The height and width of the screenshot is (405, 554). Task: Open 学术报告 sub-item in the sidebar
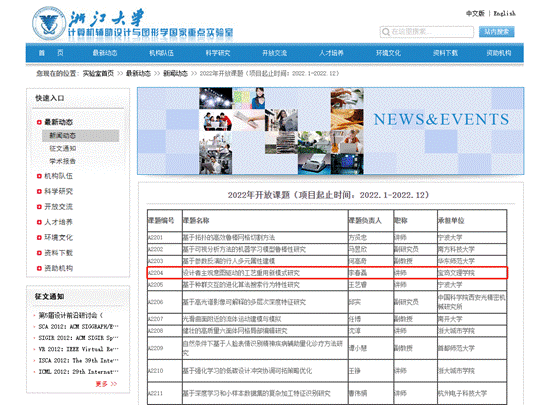click(x=63, y=162)
